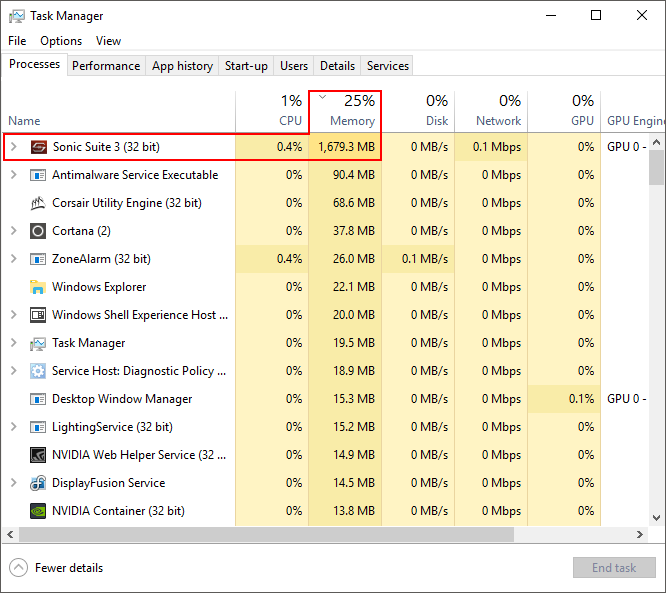Expand the Sonic Suite 3 process group

14,147
